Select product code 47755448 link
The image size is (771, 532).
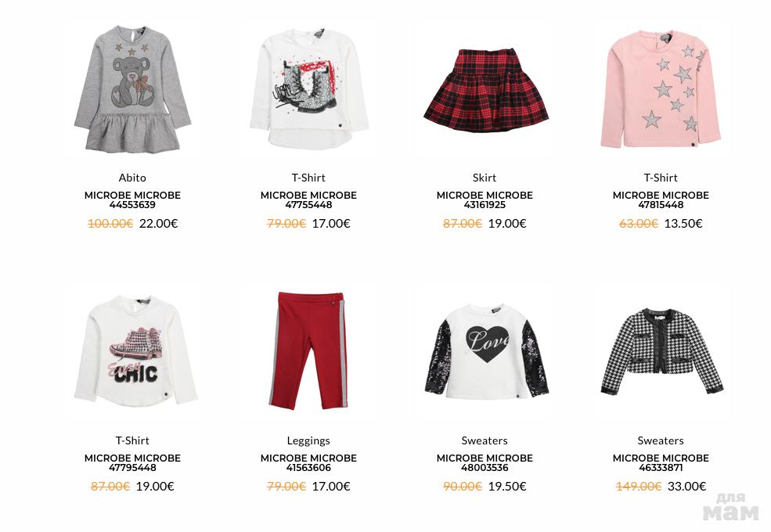pos(308,204)
